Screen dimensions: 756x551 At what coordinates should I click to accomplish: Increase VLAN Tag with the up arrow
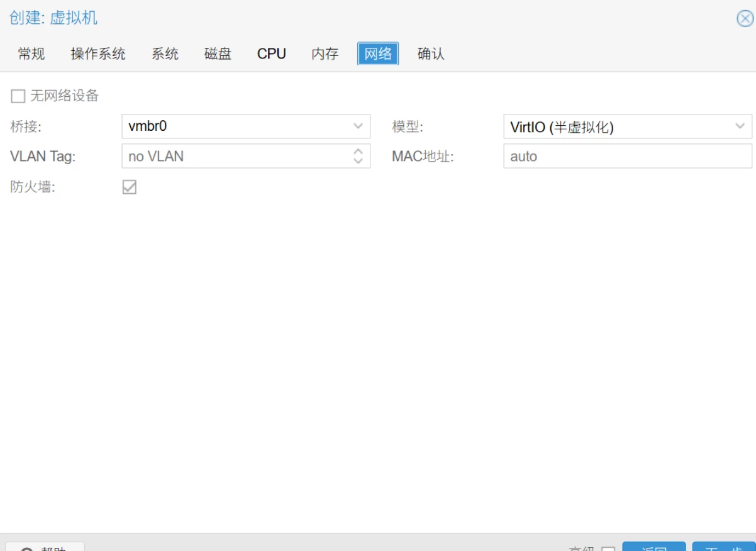pos(358,152)
